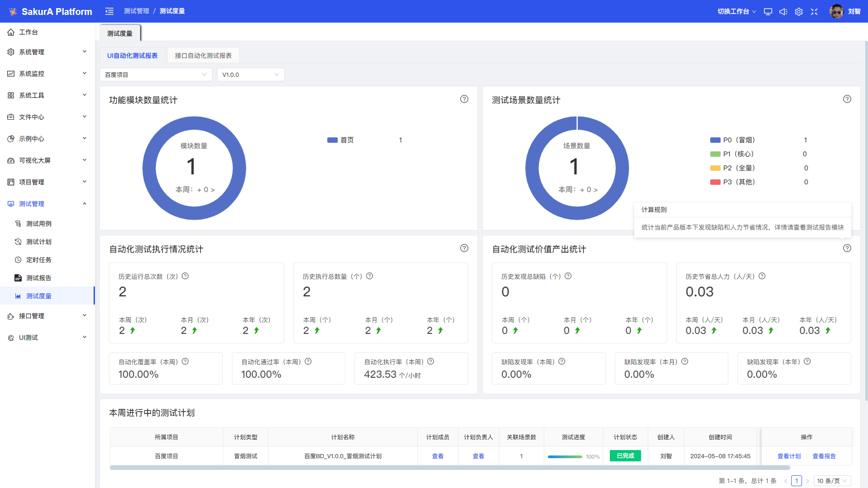Click the SakurA Platform logo icon
This screenshot has height=488, width=868.
13,11
